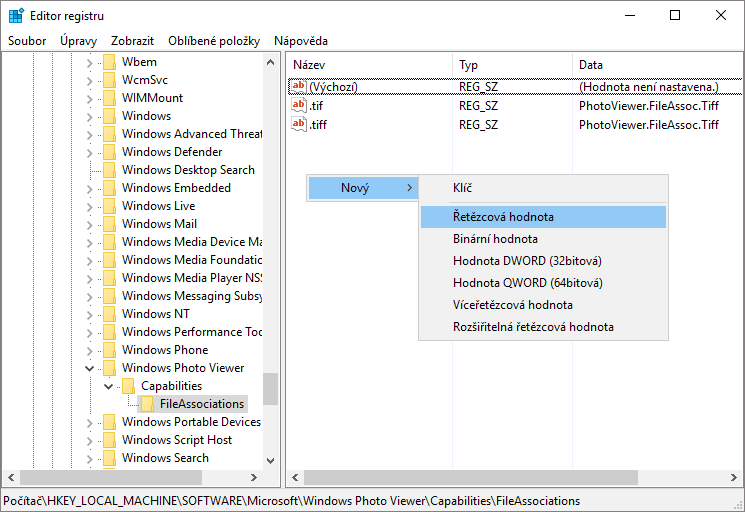Click the Capabilities folder icon
Screen dimensions: 745x512
point(128,386)
